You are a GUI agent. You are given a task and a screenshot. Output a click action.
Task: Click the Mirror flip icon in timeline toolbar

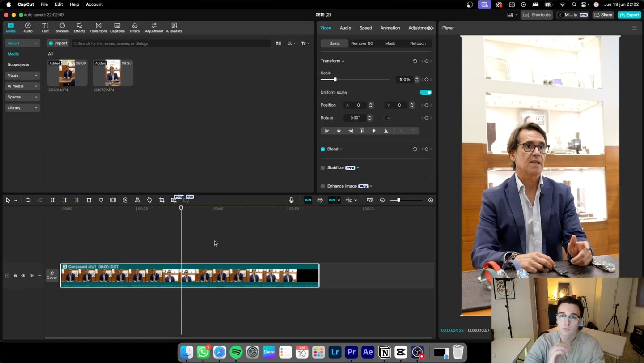137,200
